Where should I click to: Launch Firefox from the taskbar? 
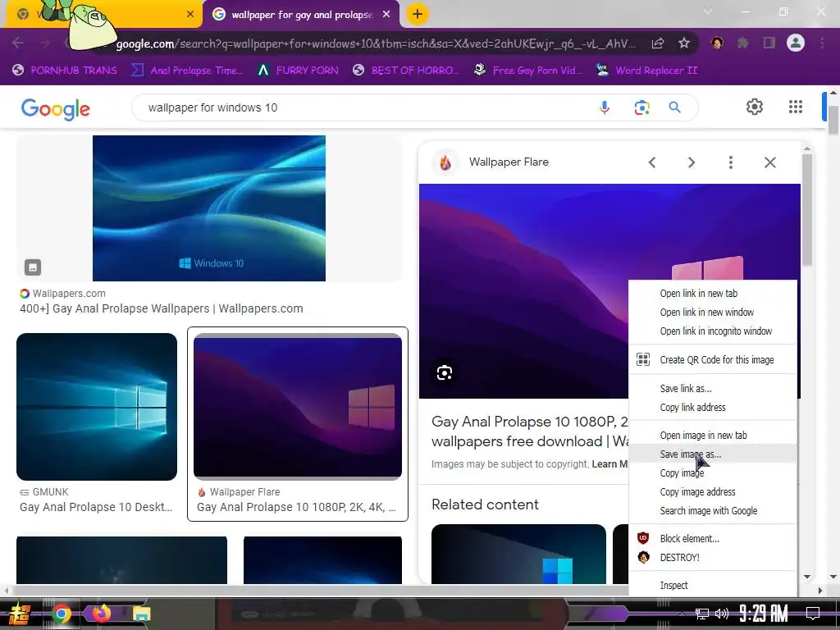(x=101, y=613)
